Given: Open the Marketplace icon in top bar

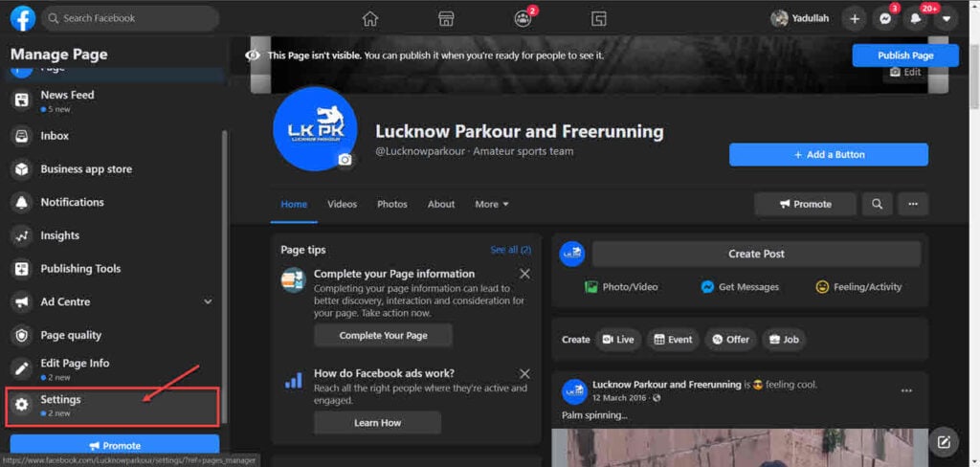Looking at the screenshot, I should click(x=446, y=19).
